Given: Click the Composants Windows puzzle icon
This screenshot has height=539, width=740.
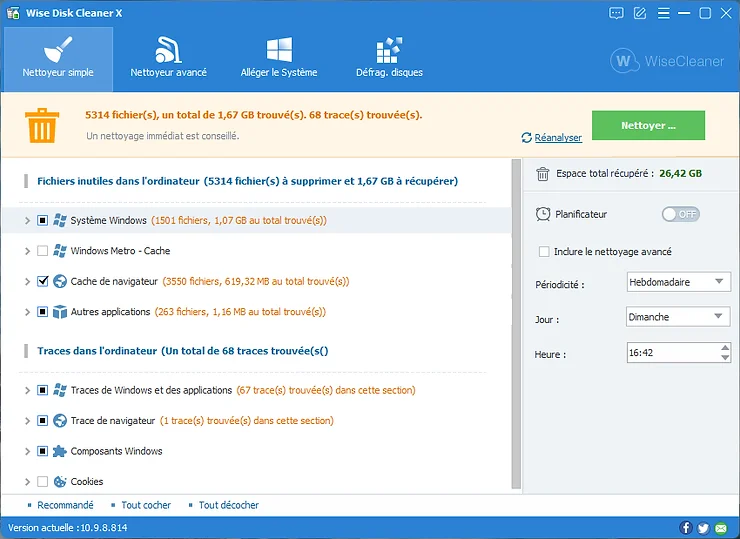Looking at the screenshot, I should (x=60, y=451).
